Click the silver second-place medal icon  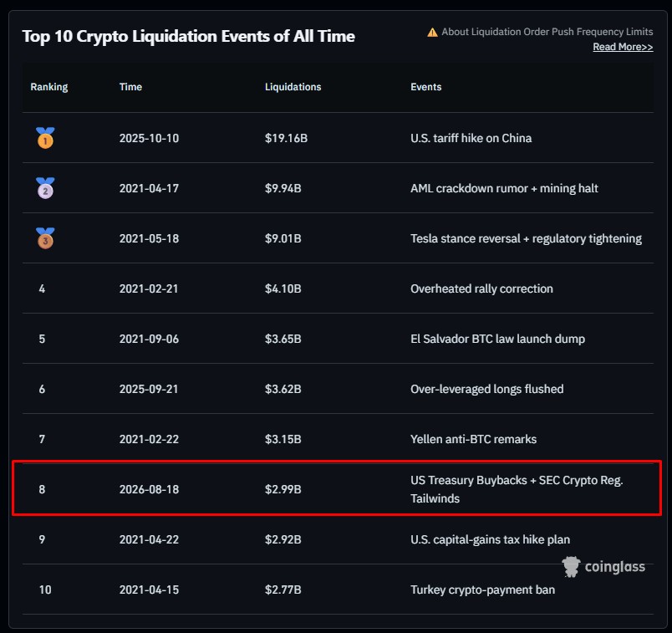pos(45,188)
